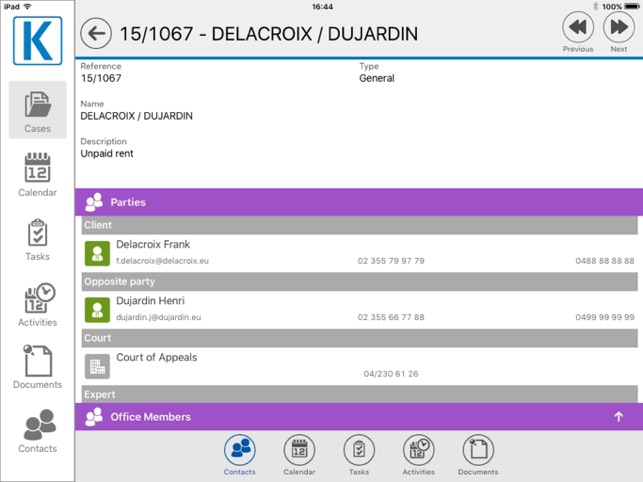Open Contacts in the left sidebar
The width and height of the screenshot is (643, 482).
point(38,431)
